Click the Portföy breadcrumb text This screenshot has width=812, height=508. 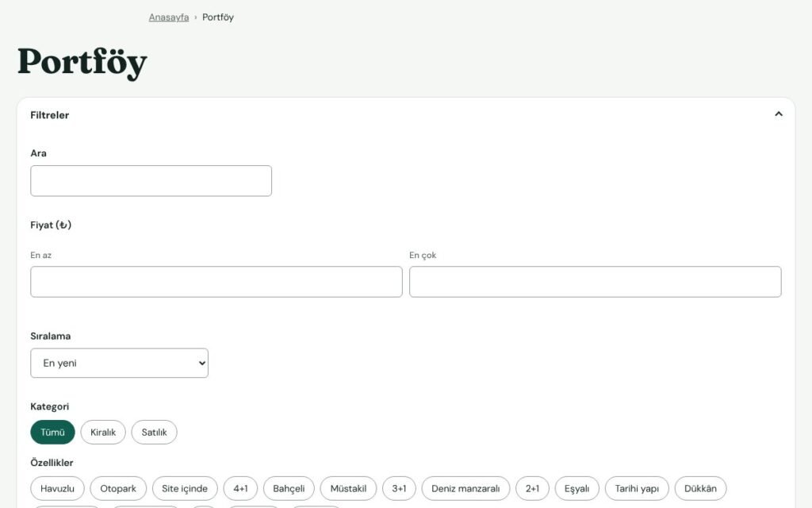coord(218,17)
